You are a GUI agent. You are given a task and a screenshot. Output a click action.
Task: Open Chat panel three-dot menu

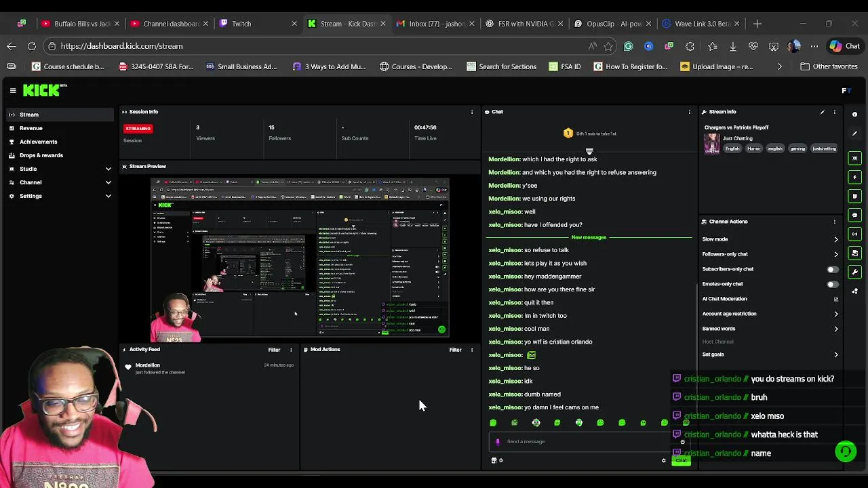click(x=690, y=112)
